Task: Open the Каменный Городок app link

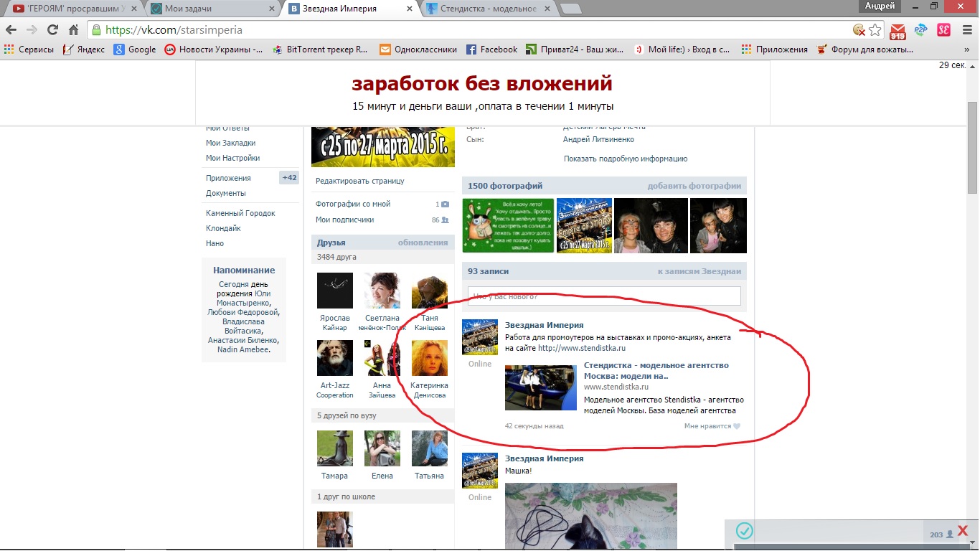Action: [x=240, y=213]
